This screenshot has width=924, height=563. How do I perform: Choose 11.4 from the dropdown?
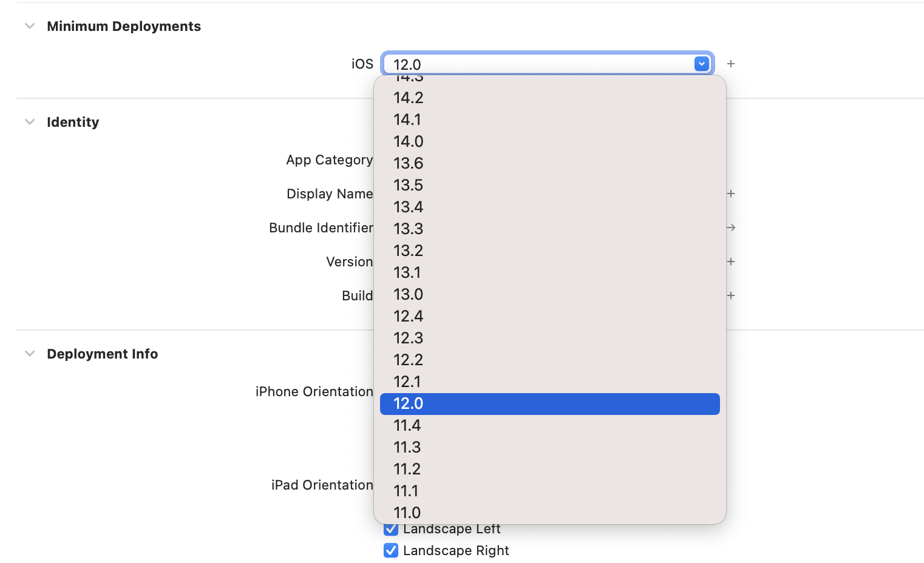(x=407, y=425)
